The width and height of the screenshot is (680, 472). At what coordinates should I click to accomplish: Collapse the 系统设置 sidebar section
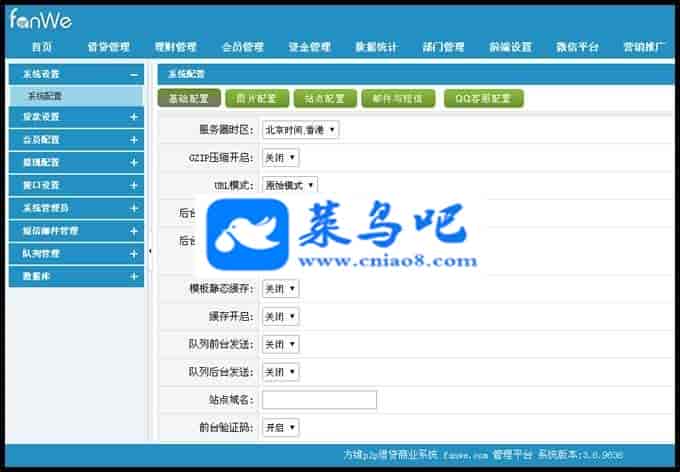(x=134, y=75)
